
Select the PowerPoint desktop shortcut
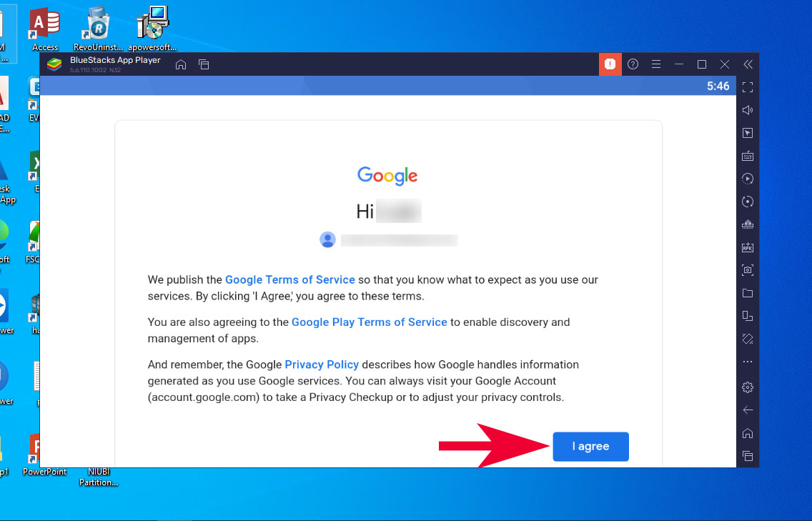point(44,455)
